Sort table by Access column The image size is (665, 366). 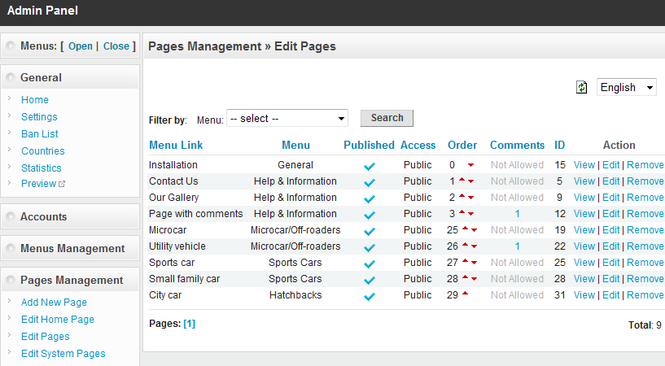[x=418, y=145]
